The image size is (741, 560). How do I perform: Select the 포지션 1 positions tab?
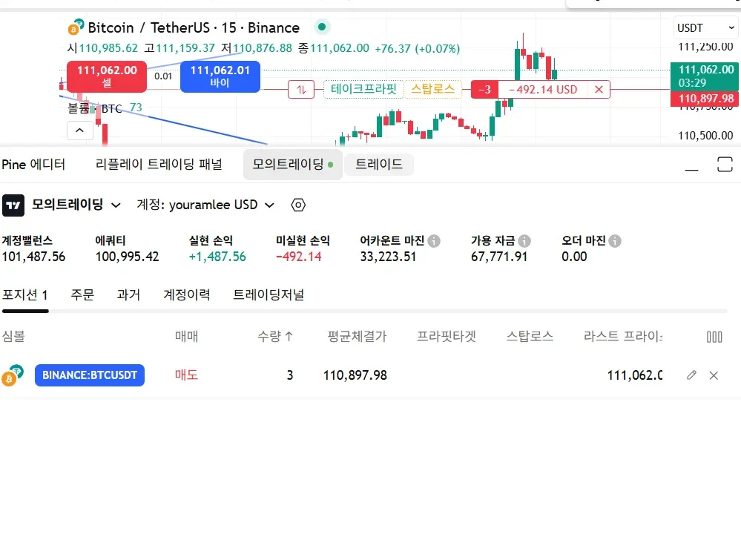tap(25, 295)
